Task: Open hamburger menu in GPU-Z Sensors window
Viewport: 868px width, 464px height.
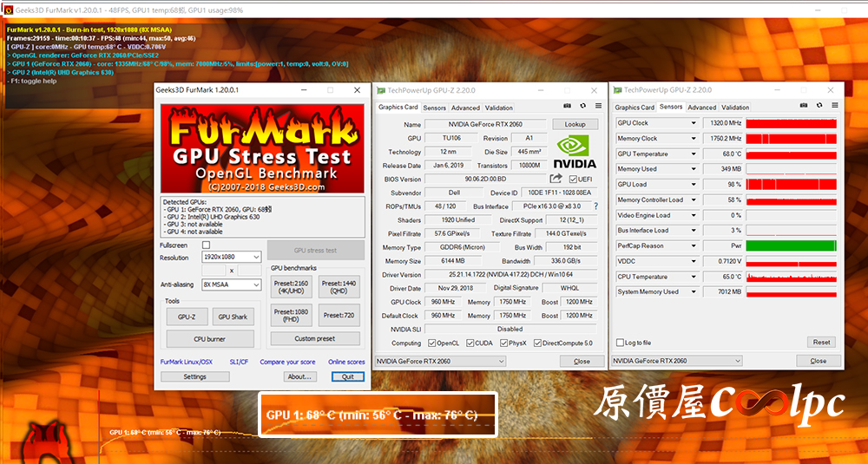Action: 835,105
